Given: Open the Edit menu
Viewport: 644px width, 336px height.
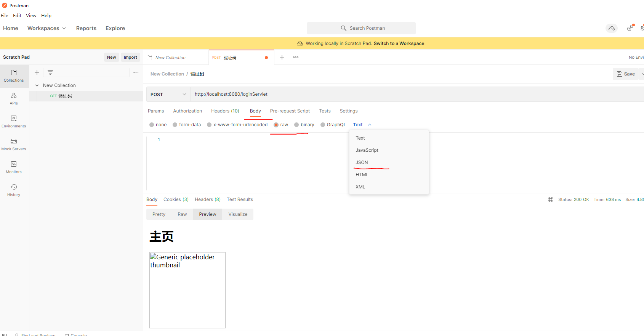Looking at the screenshot, I should tap(17, 16).
